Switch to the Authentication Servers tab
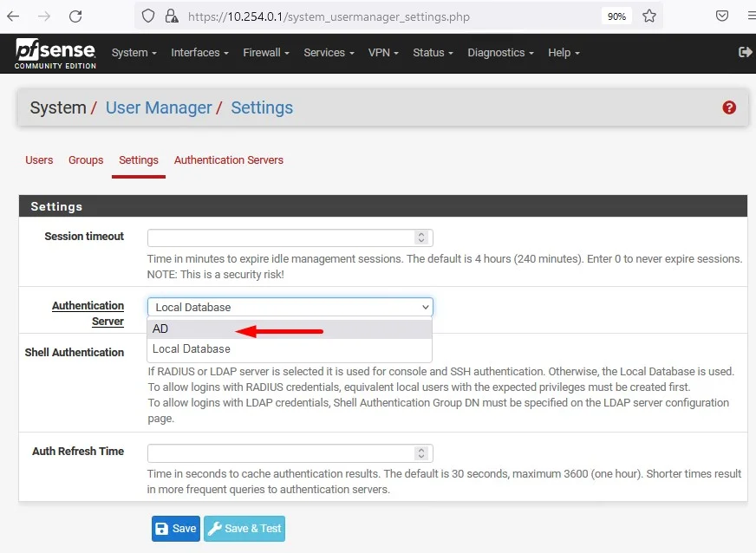Viewport: 756px width, 553px height. 228,160
